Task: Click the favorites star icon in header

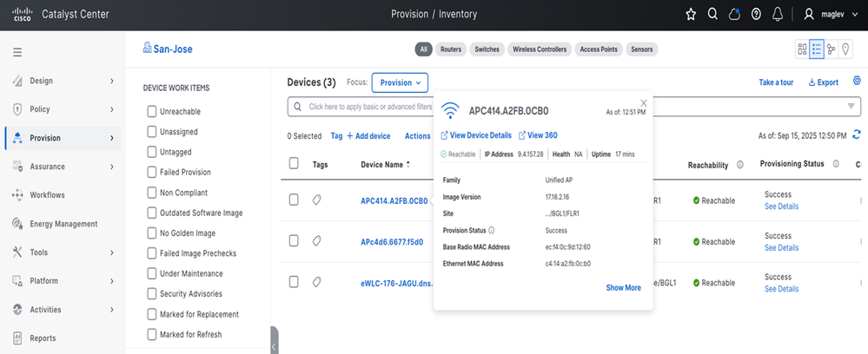Action: pyautogui.click(x=691, y=15)
